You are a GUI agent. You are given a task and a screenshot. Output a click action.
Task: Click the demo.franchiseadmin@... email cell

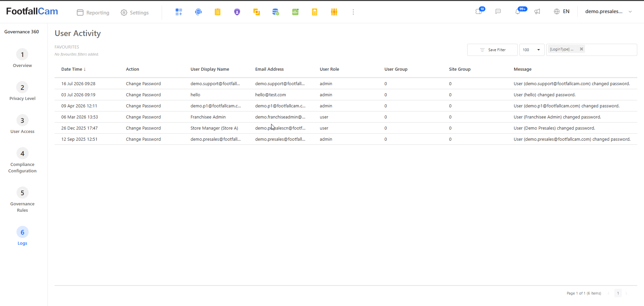280,117
